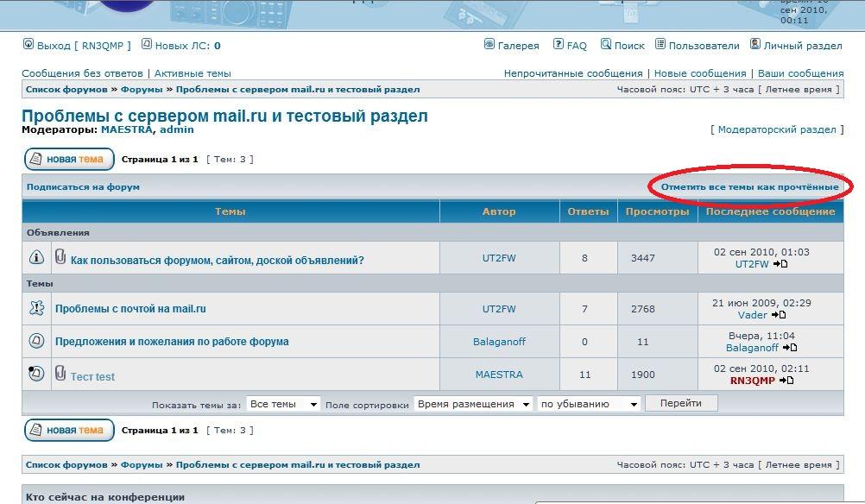Open the Галерея menu item
The height and width of the screenshot is (504, 865).
pos(511,46)
